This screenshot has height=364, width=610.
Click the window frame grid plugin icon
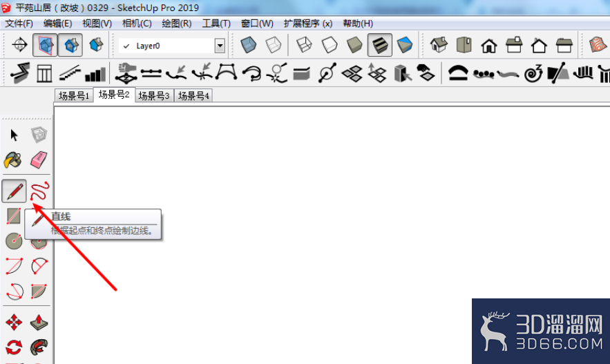(44, 73)
